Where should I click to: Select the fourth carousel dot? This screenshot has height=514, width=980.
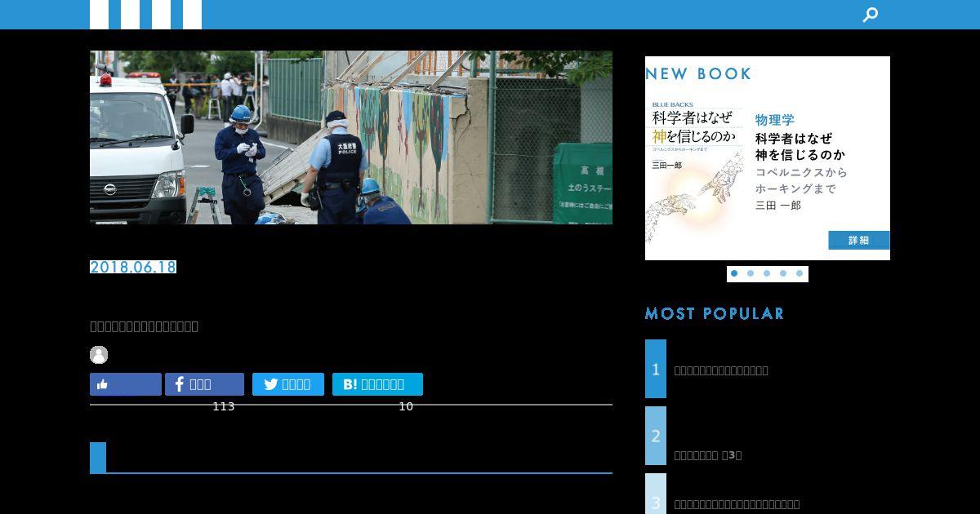[x=783, y=273]
